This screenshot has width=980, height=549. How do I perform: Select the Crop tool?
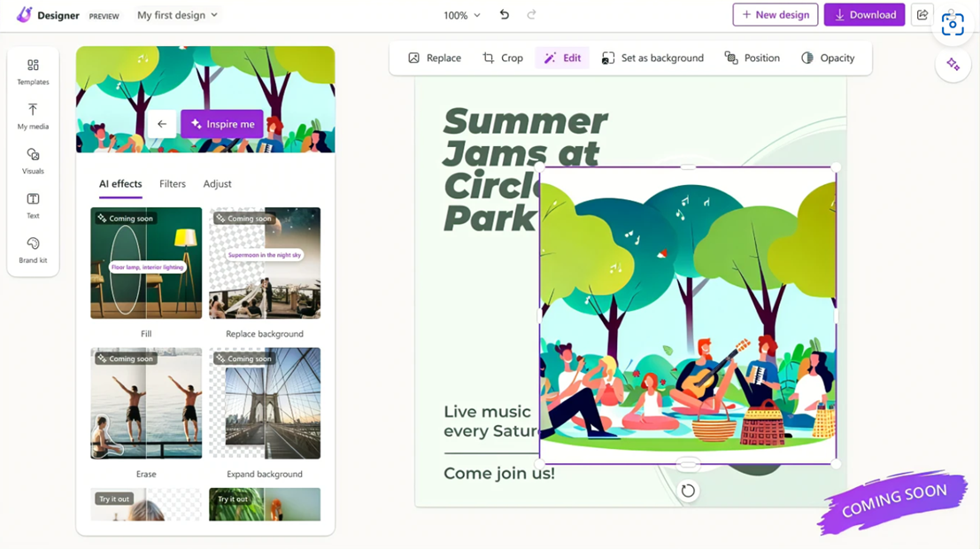pyautogui.click(x=503, y=58)
